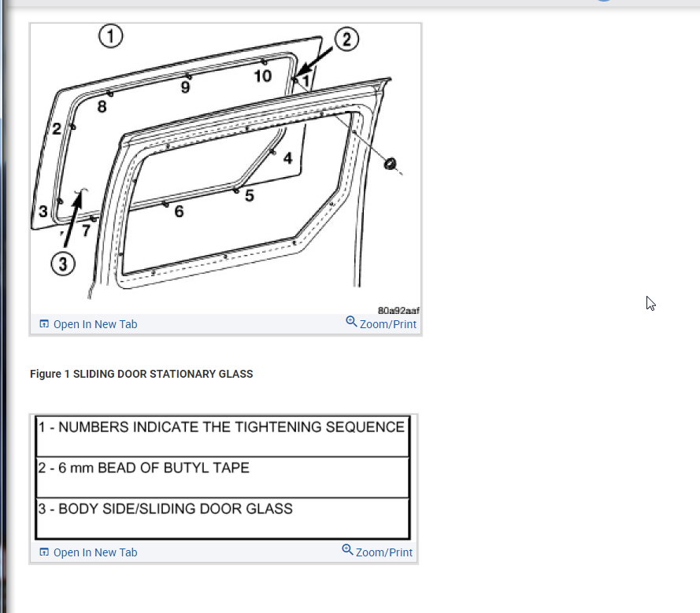
Task: Click the new-tab icon under the glass diagram
Action: pyautogui.click(x=44, y=324)
